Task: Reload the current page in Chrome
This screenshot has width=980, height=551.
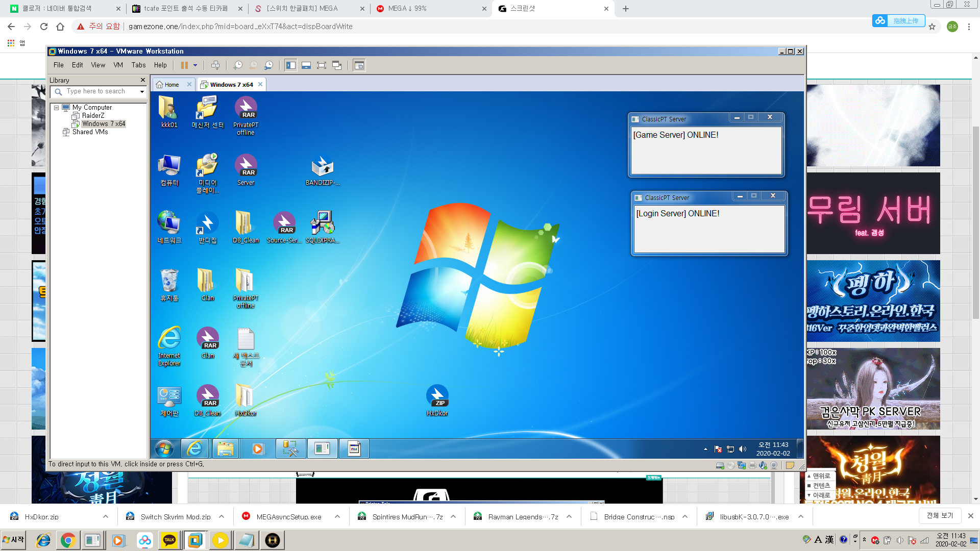Action: tap(44, 27)
